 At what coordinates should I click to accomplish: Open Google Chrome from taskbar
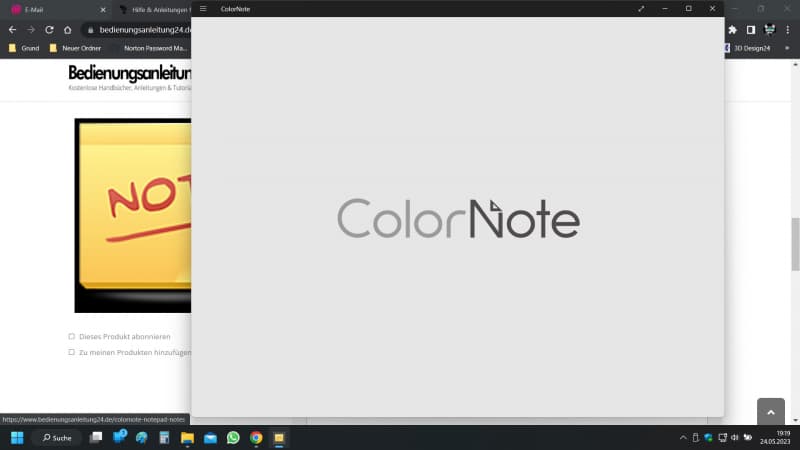point(256,438)
